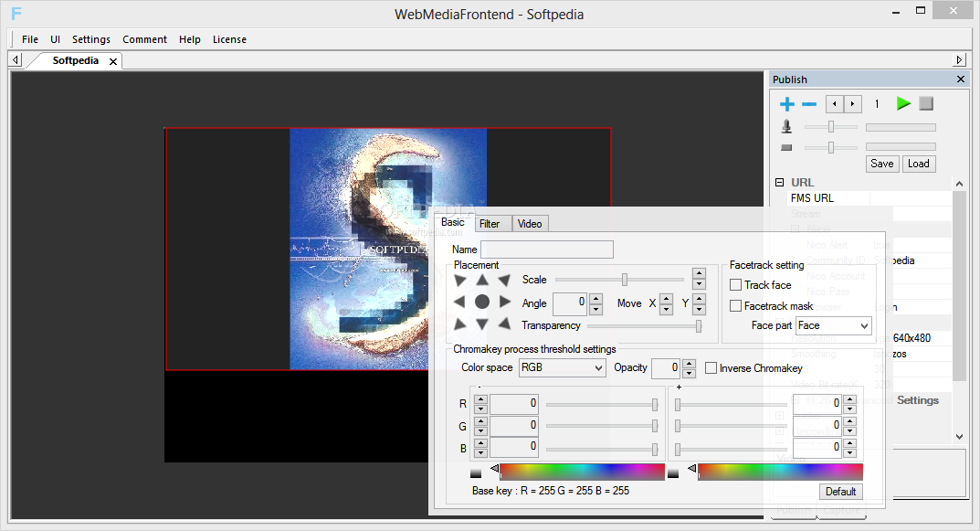The image size is (980, 531).
Task: Enable the Track face checkbox
Action: click(x=735, y=284)
